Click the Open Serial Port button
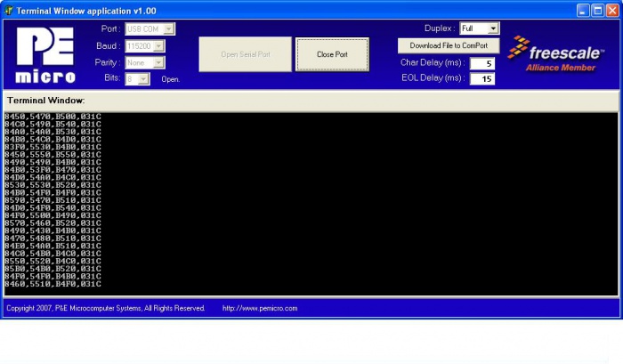Image resolution: width=623 pixels, height=364 pixels. tap(245, 54)
